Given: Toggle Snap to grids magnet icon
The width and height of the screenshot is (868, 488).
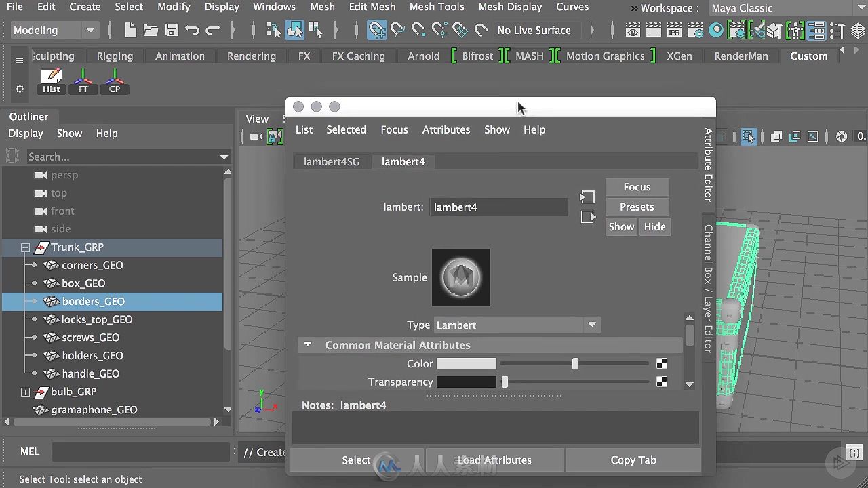Looking at the screenshot, I should [377, 30].
